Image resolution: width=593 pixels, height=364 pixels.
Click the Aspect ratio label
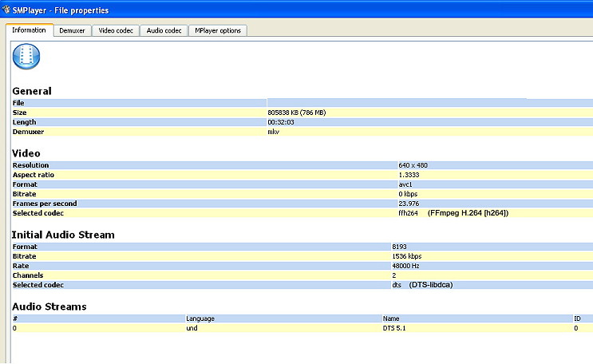[x=34, y=175]
